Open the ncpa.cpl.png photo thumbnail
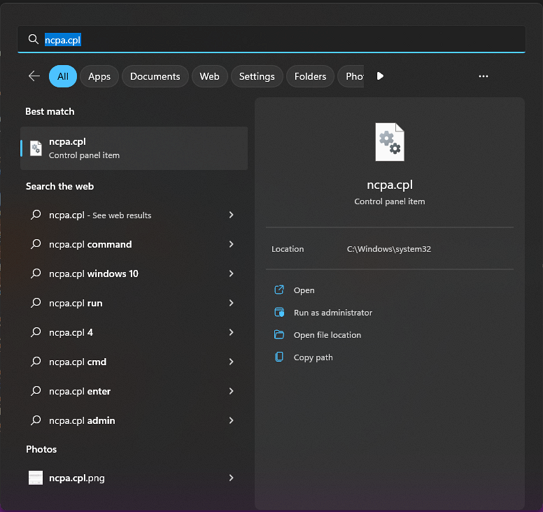 [36, 478]
